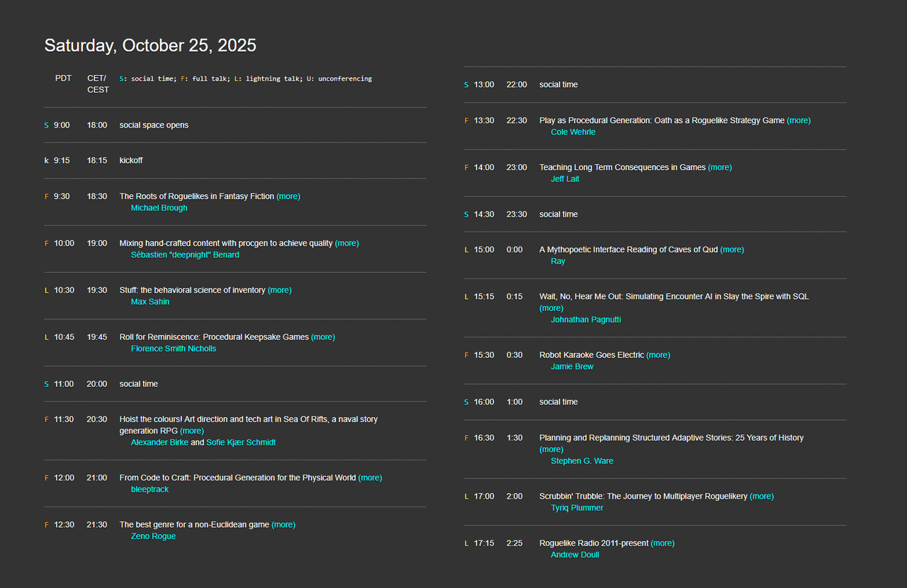Open Jamie Brew speaker page
907x588 pixels.
tap(572, 367)
